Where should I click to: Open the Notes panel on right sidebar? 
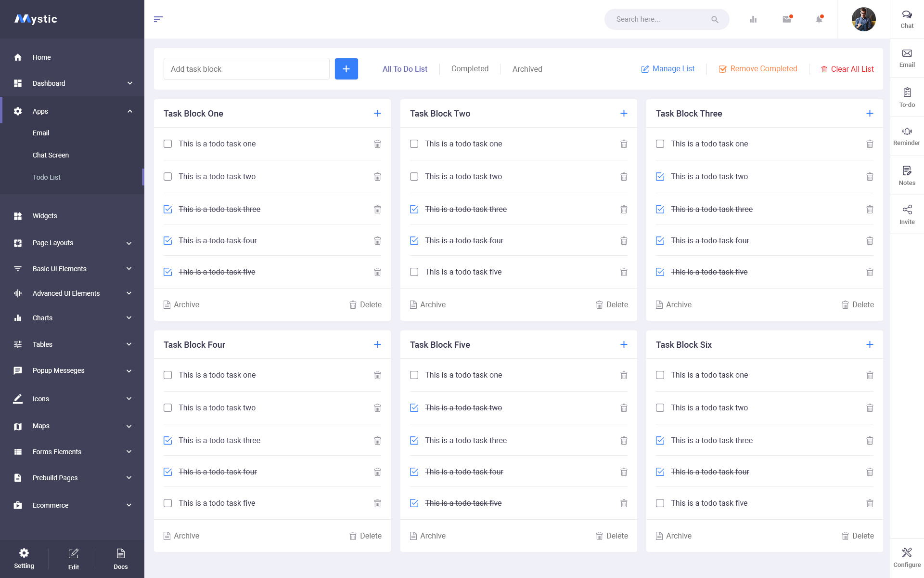tap(907, 175)
